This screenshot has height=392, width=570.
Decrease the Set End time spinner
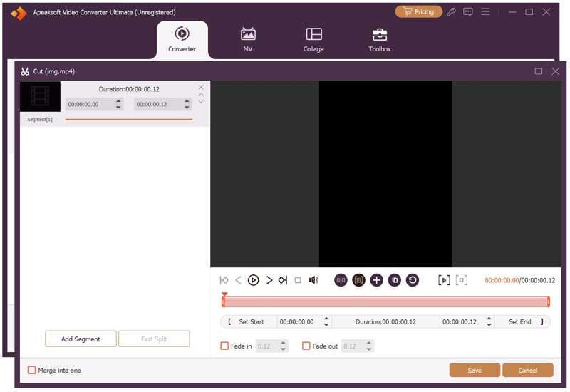point(489,325)
